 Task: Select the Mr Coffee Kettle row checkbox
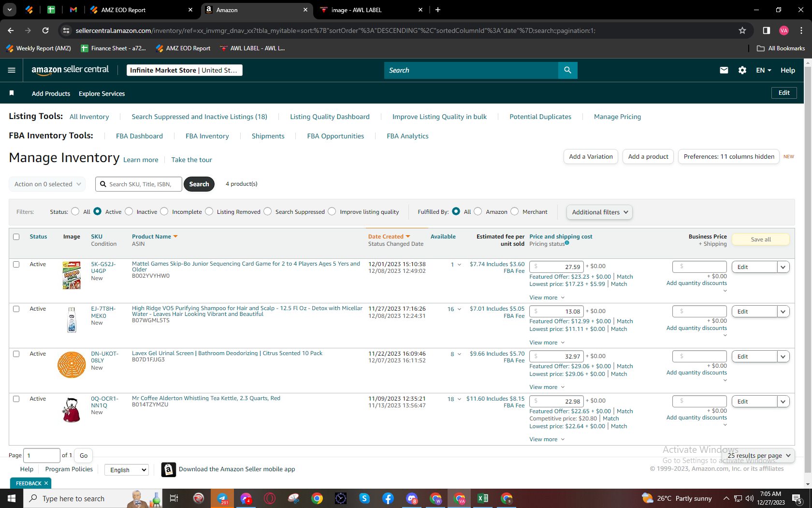click(16, 399)
